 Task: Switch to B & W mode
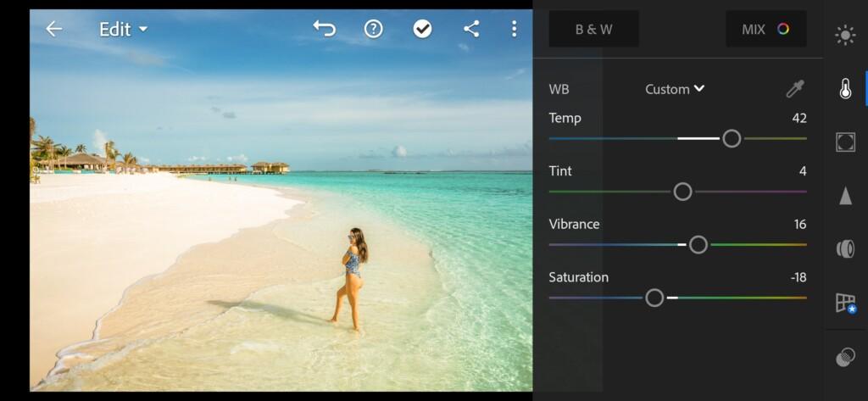594,30
